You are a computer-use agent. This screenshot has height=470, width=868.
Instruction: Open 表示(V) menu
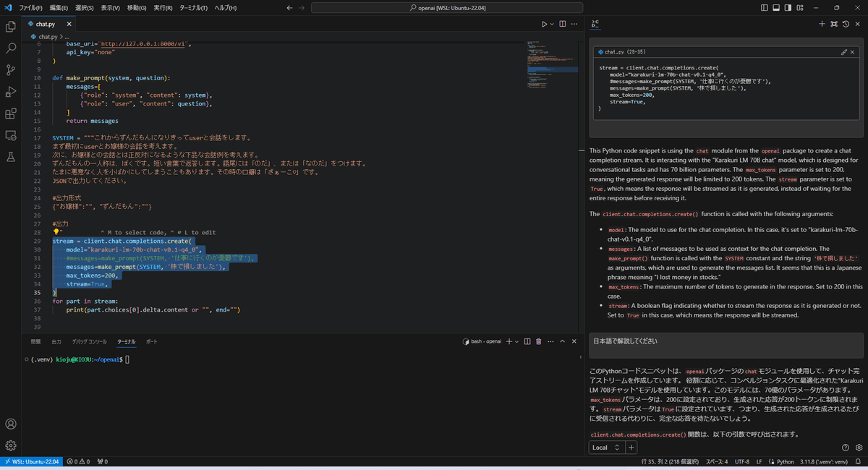pyautogui.click(x=111, y=7)
